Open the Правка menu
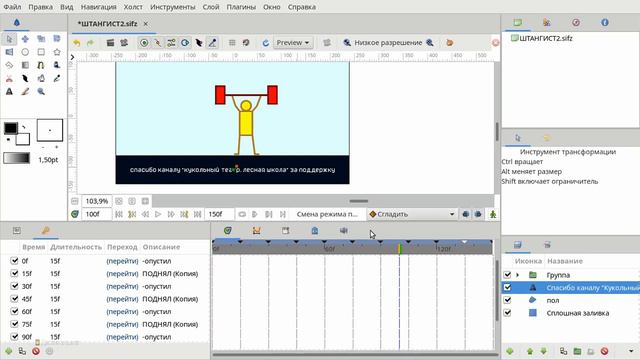 [40, 7]
